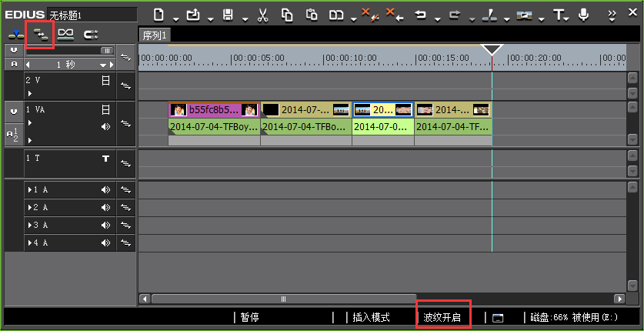The height and width of the screenshot is (331, 644).
Task: Click the Delete icon with orange X
Action: (370, 15)
